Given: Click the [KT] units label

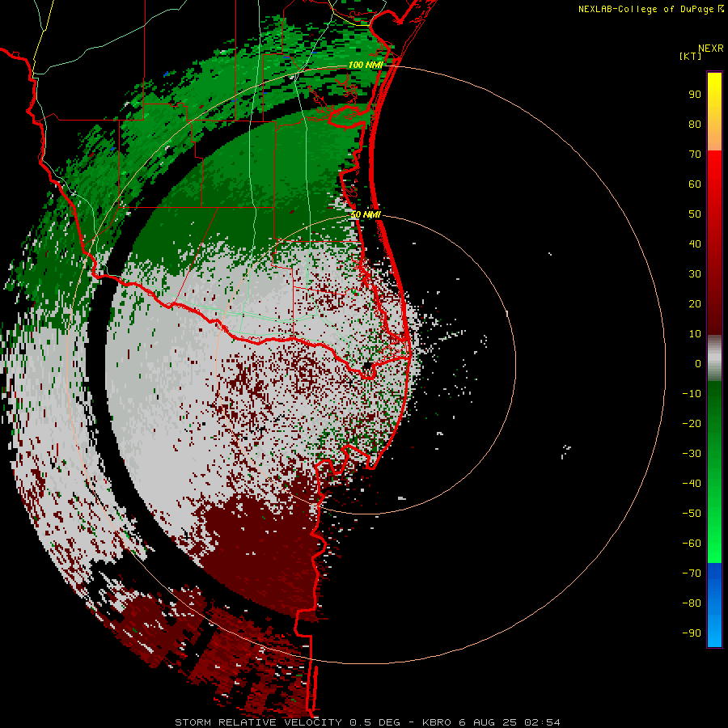Looking at the screenshot, I should (690, 56).
